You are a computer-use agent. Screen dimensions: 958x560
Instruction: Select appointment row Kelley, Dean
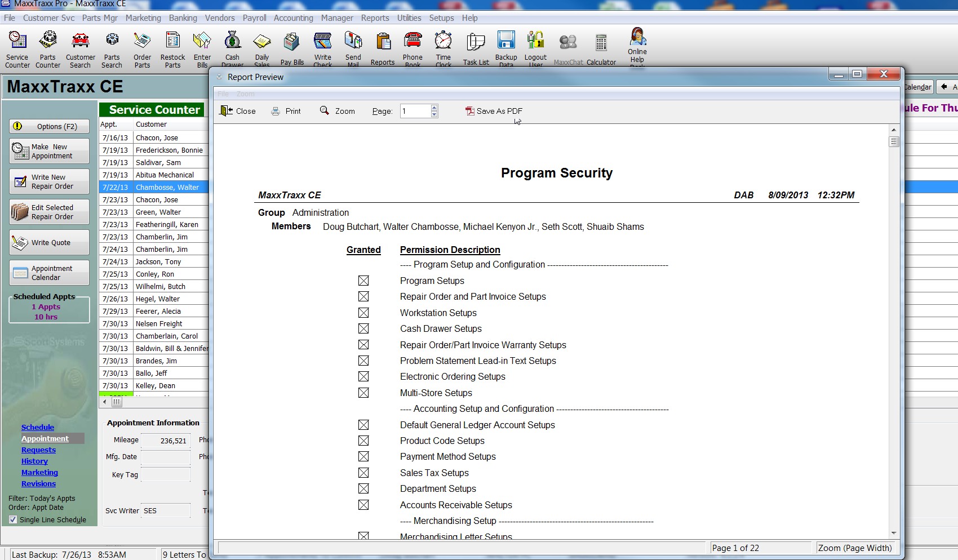tap(154, 385)
